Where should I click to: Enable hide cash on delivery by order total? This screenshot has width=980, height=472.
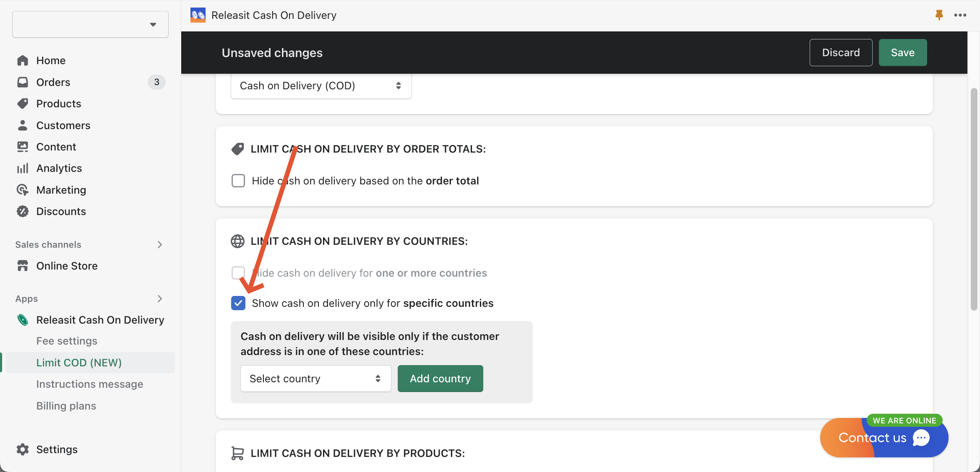(238, 181)
